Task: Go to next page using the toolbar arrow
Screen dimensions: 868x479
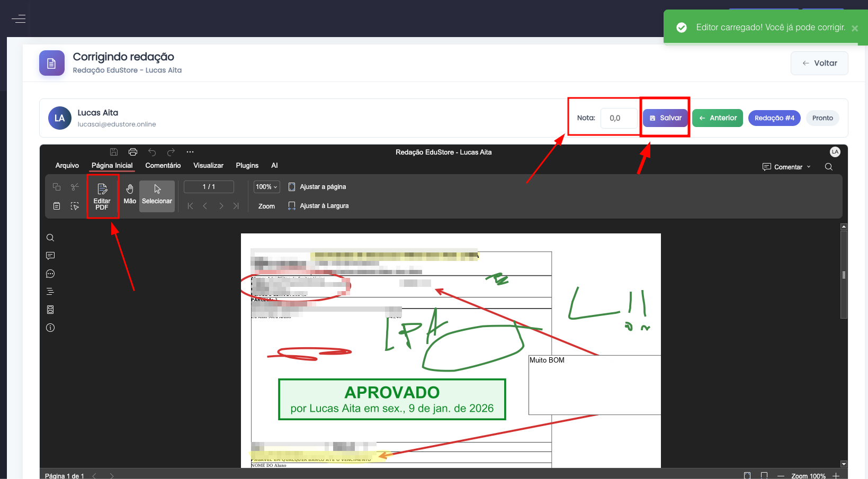Action: [221, 206]
